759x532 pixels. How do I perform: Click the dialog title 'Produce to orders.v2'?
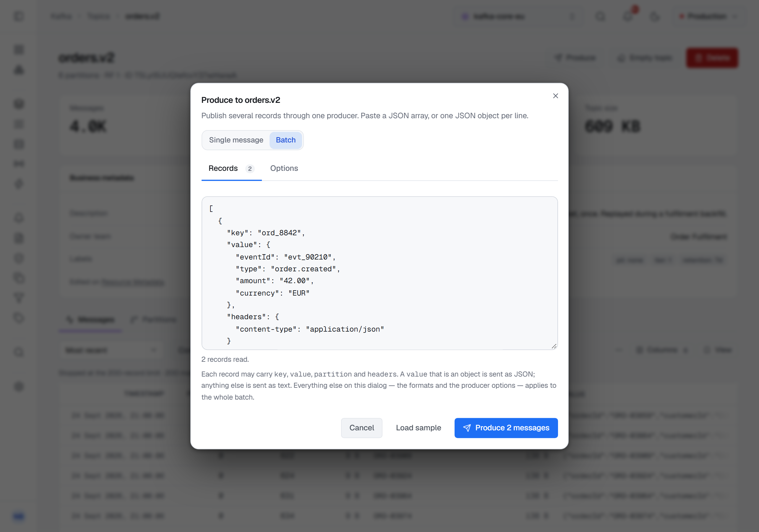point(241,100)
